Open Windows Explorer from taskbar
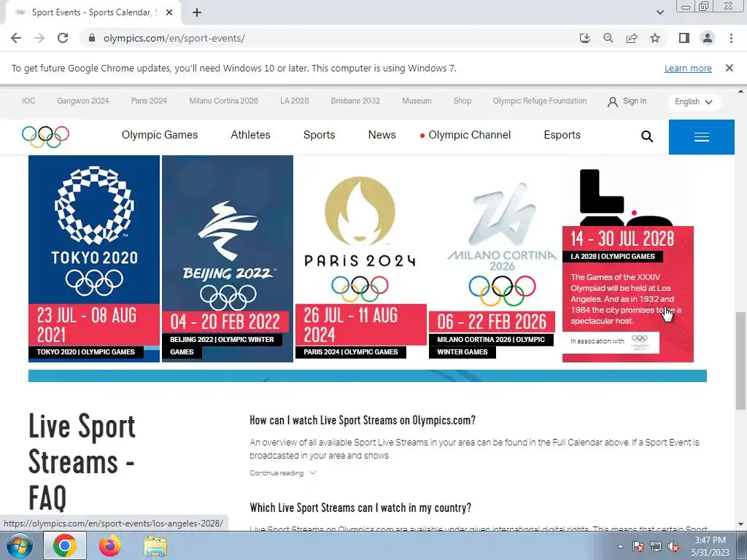The image size is (747, 560). 155,547
